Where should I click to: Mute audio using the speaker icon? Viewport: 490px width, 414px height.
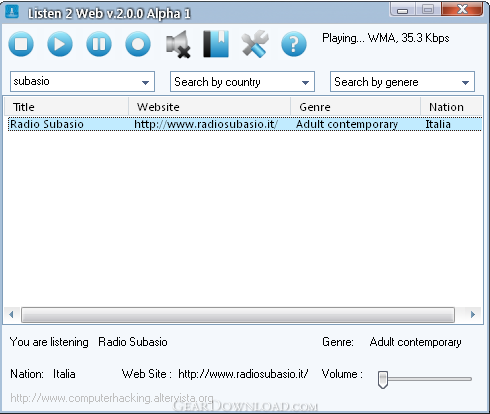pyautogui.click(x=178, y=44)
